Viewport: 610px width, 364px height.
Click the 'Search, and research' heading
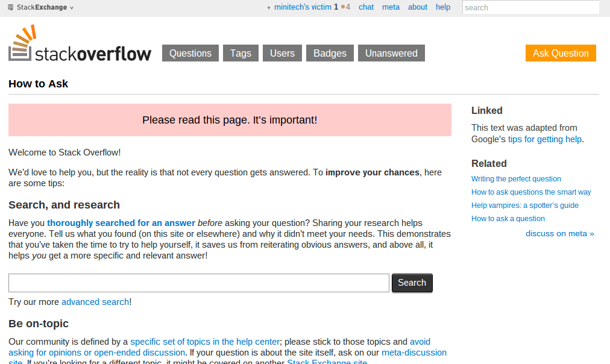point(64,205)
